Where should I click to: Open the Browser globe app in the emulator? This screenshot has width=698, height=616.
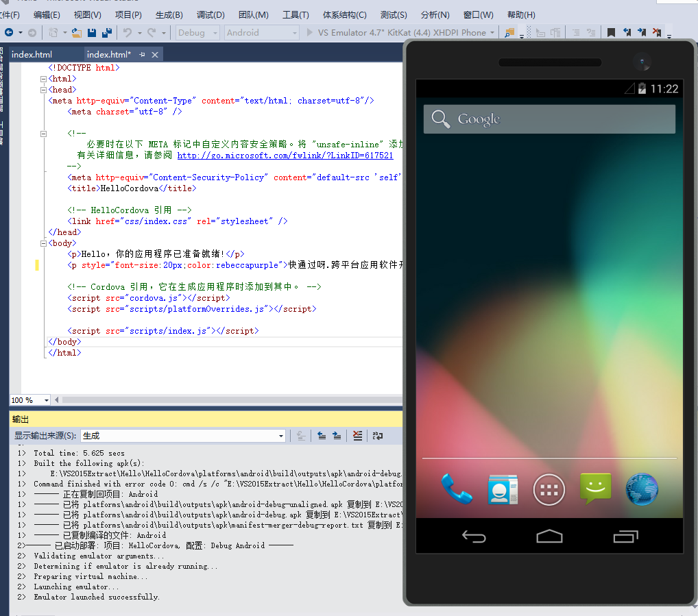[x=642, y=489]
